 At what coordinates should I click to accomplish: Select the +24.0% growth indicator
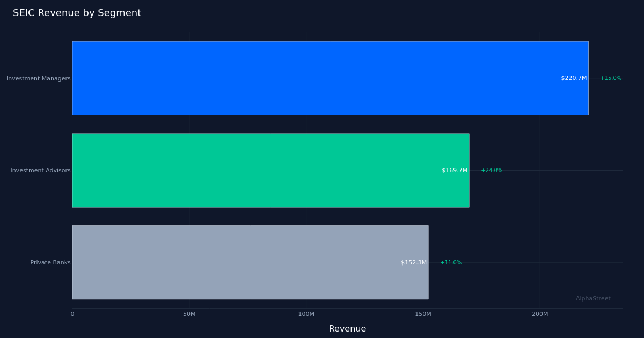point(492,170)
